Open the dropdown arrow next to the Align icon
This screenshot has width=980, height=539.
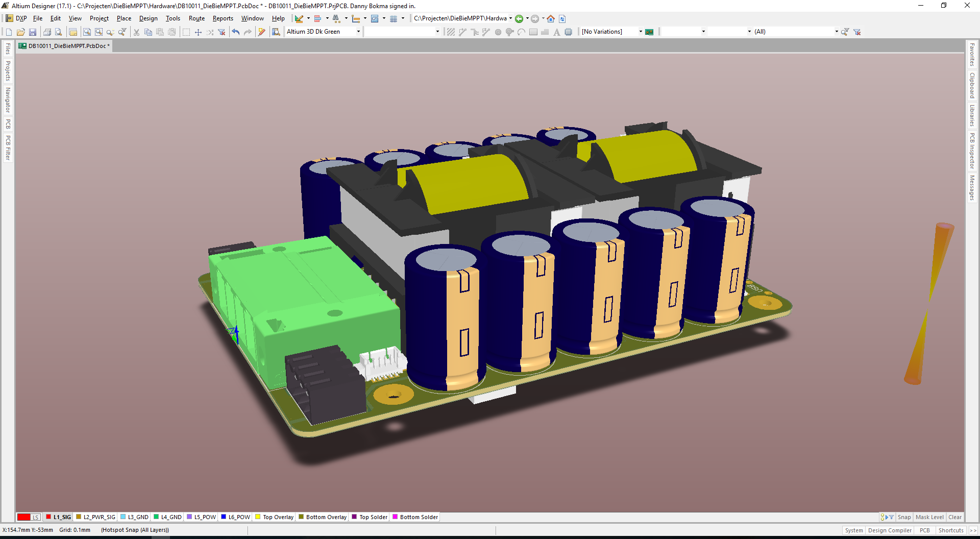click(327, 18)
